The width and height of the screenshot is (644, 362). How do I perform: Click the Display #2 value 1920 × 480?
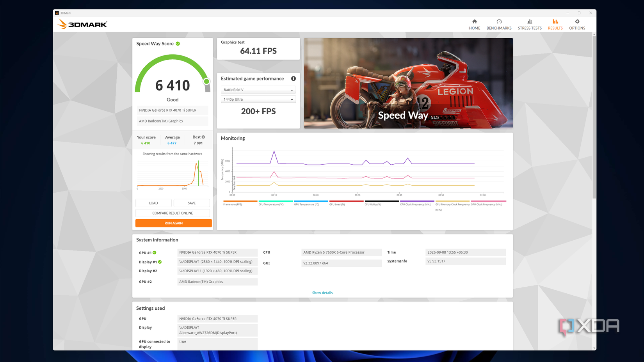[217, 271]
